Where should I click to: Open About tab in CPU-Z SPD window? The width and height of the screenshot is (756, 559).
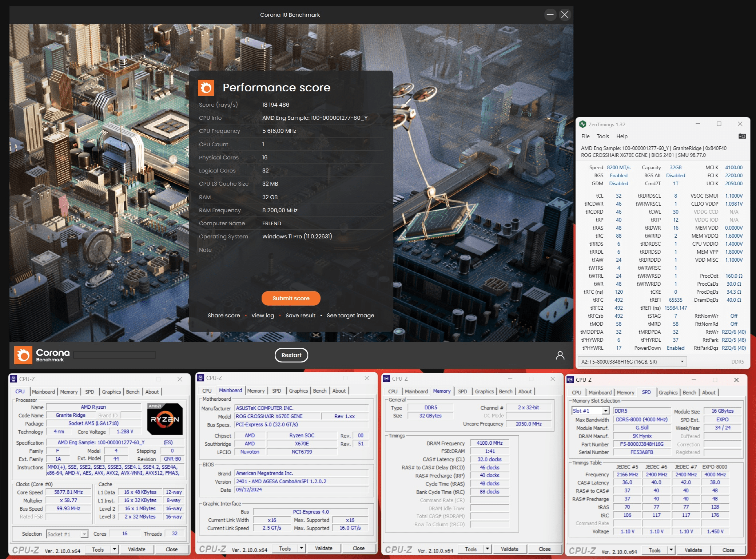pos(708,392)
